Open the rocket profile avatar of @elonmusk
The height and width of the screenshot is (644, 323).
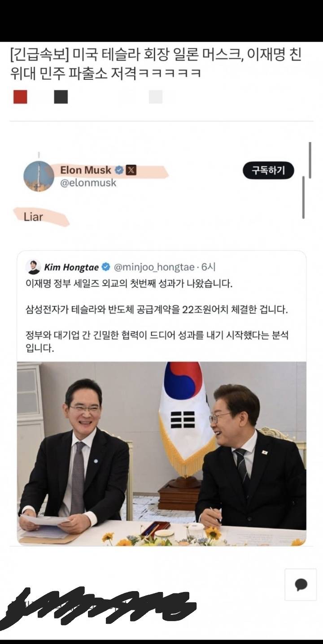[39, 176]
